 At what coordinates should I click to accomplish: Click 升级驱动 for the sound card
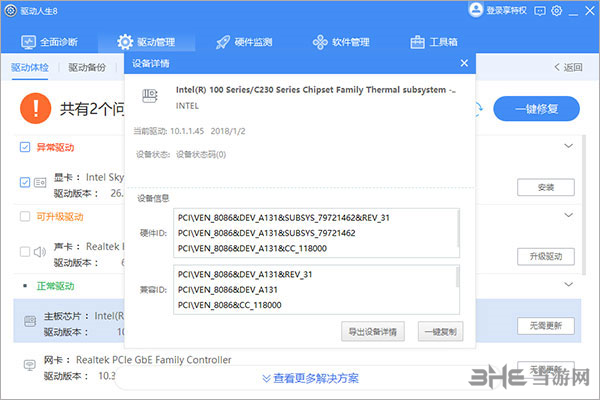click(x=546, y=256)
